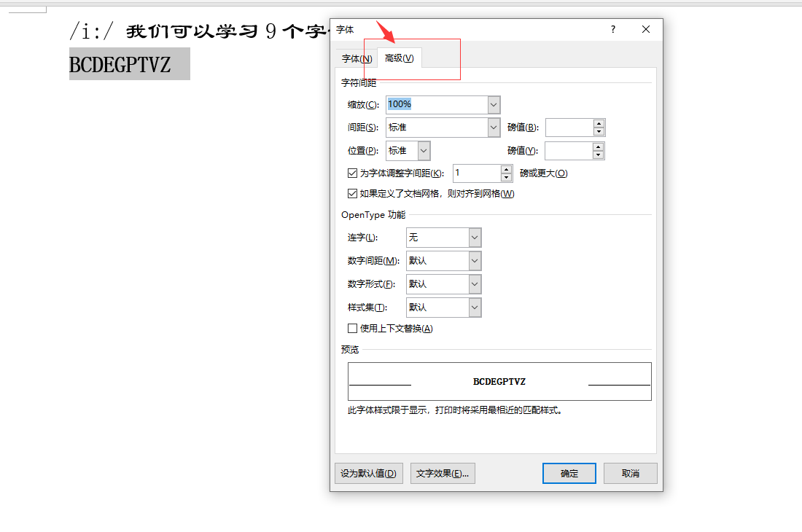Click the 缩放 100% input field
This screenshot has height=532, width=802.
[x=437, y=105]
